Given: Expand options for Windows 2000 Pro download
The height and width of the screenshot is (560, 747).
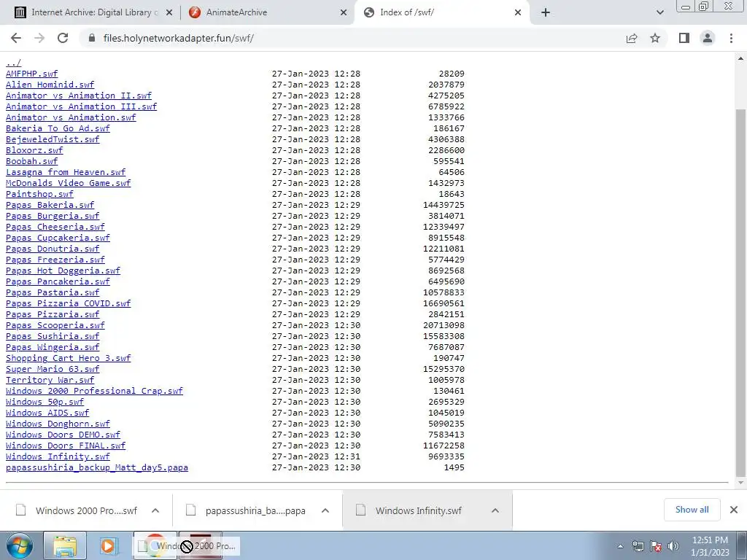Looking at the screenshot, I should (155, 511).
